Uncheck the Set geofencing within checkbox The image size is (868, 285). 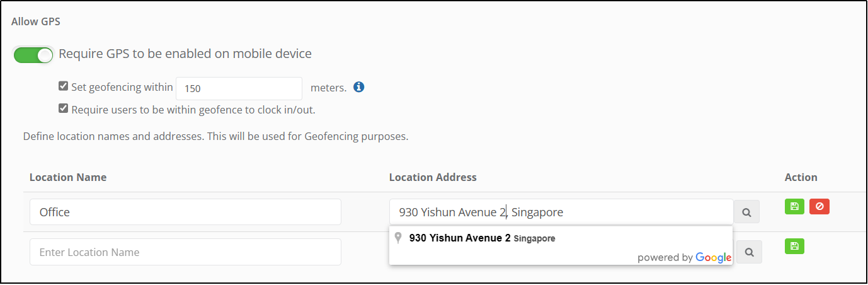(63, 86)
